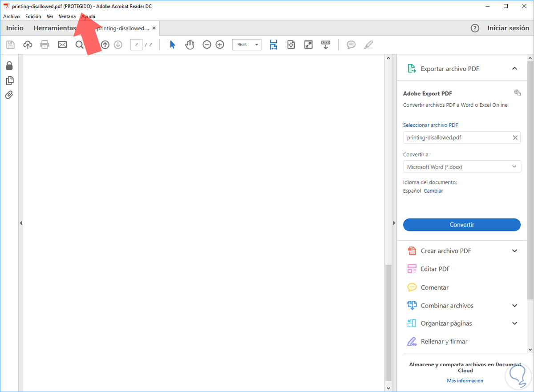Viewport: 534px width, 392px height.
Task: Open attachments paperclip panel
Action: coord(9,95)
